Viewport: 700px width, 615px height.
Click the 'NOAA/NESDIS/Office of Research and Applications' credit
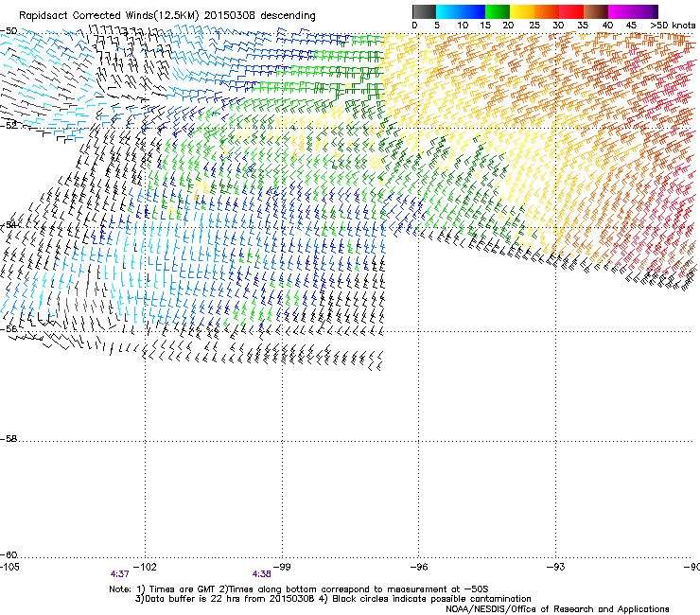(x=557, y=609)
